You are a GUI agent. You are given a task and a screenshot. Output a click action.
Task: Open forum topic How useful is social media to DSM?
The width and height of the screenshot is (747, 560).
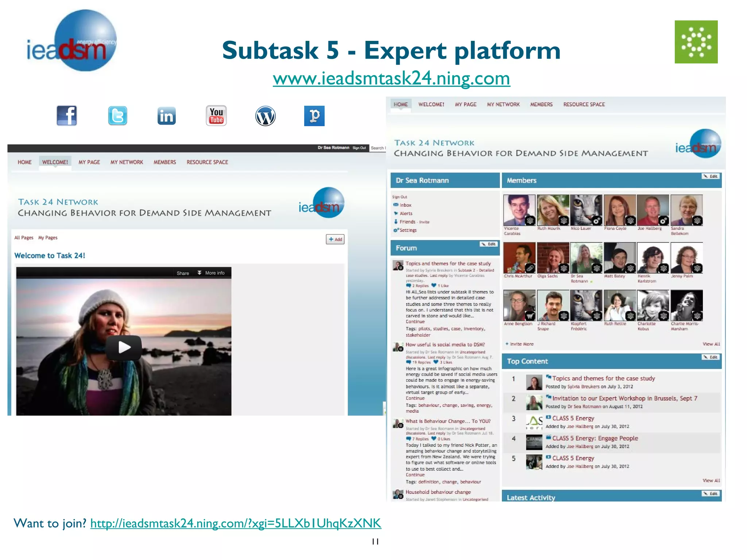[x=445, y=345]
